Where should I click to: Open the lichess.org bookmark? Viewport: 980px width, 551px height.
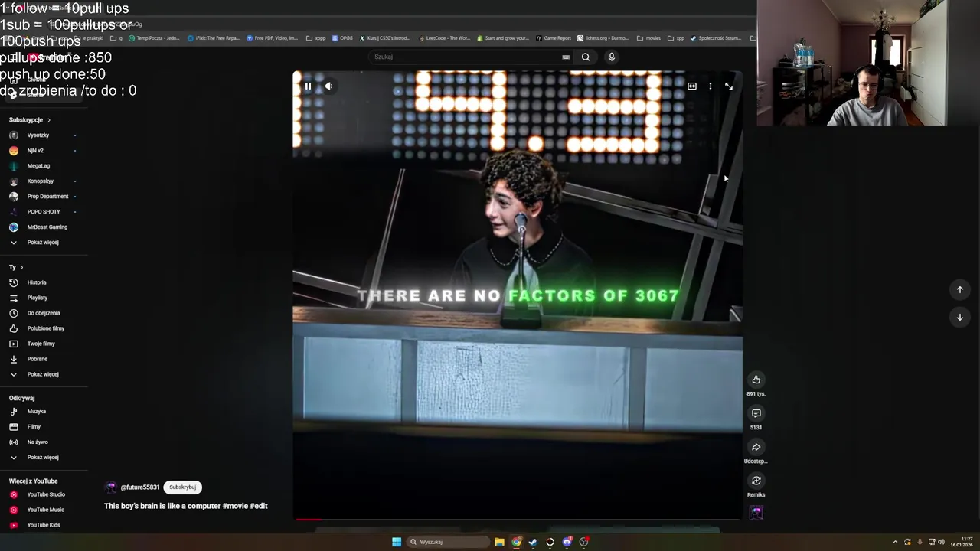(603, 38)
